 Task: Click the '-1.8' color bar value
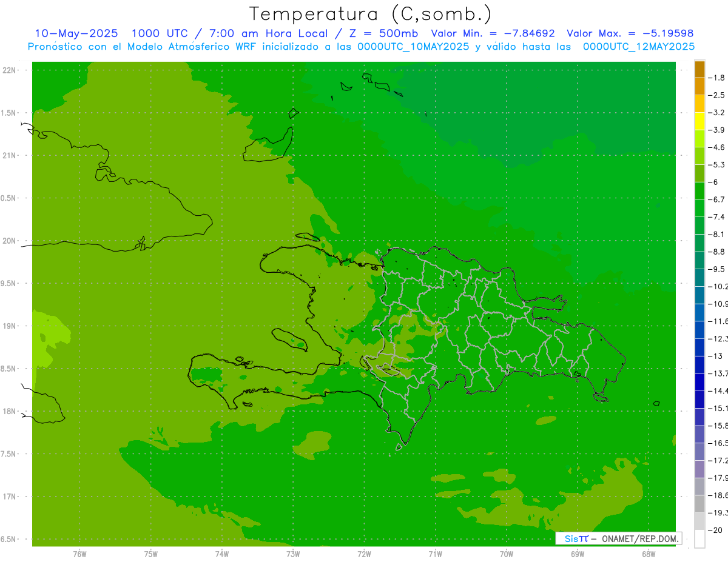click(716, 78)
